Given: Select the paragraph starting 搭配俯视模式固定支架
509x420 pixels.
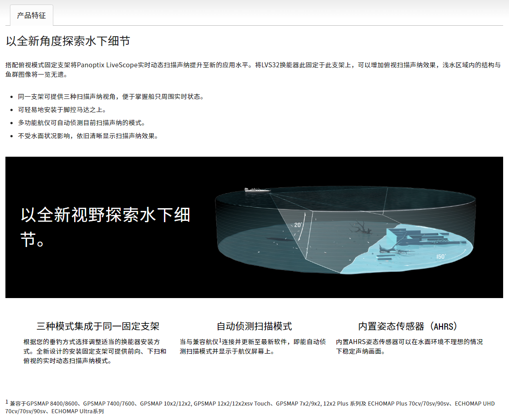Looking at the screenshot, I should (x=253, y=70).
